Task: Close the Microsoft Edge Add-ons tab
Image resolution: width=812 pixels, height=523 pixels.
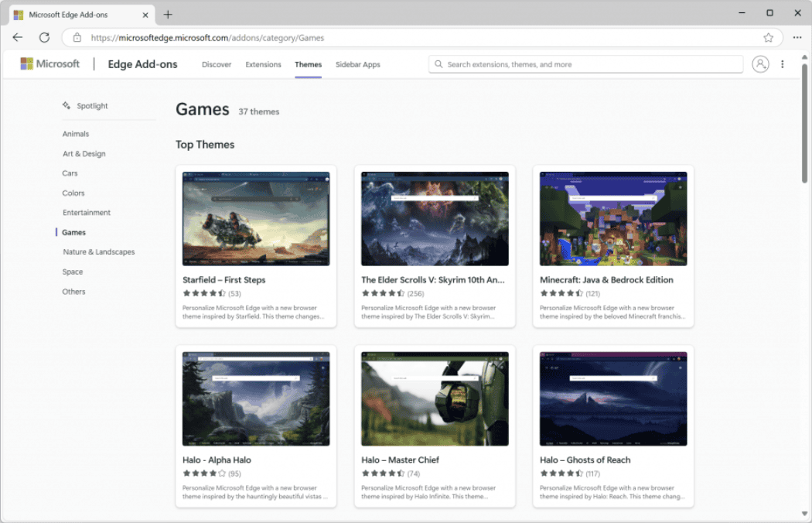Action: [x=145, y=15]
